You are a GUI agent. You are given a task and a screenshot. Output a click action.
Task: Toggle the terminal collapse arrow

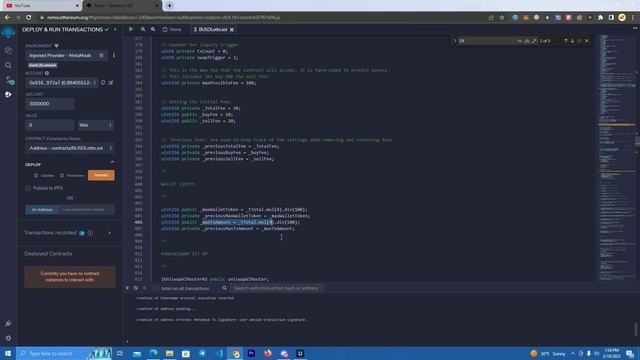(x=127, y=288)
